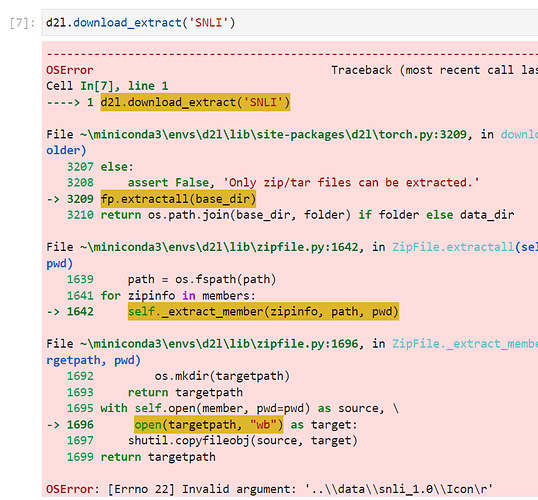This screenshot has width=538, height=500.
Task: Click the highlighted fp.extractall(base_dir) line
Action: [x=178, y=199]
